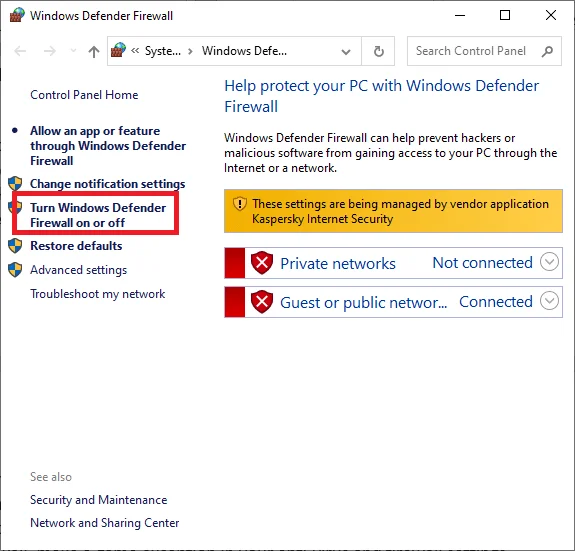Click the Refresh button next to the address bar
Viewport: 575px width, 551px height.
[x=378, y=51]
